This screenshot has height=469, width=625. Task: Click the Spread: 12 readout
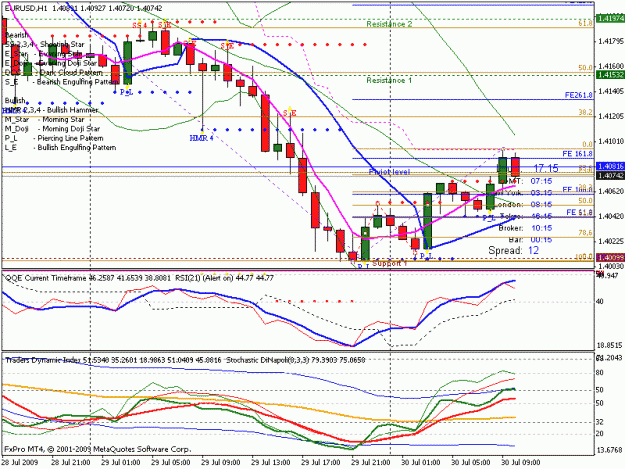513,251
